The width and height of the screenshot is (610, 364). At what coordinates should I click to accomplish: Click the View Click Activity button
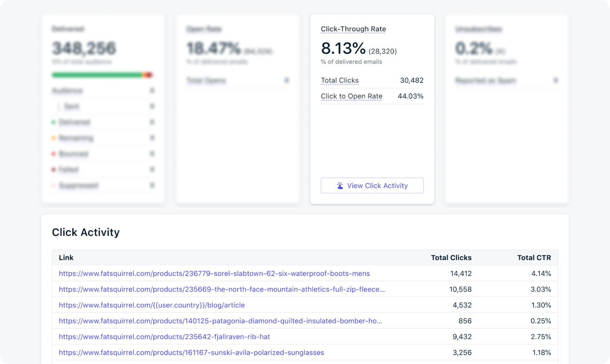[x=372, y=186]
